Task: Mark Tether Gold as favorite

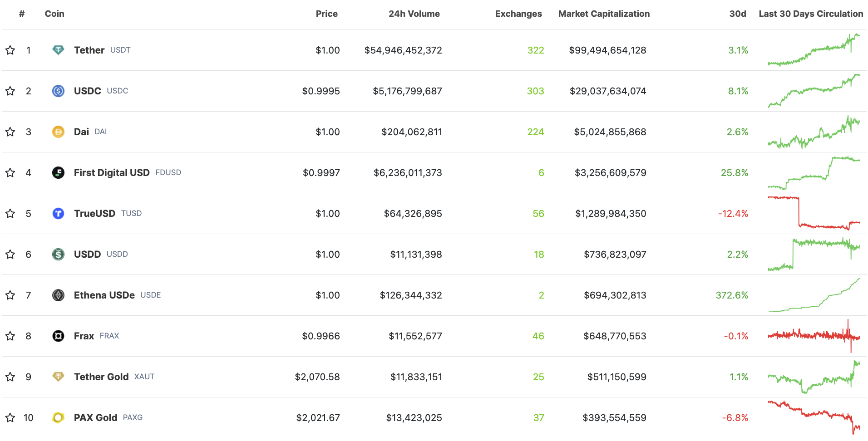Action: (10, 377)
